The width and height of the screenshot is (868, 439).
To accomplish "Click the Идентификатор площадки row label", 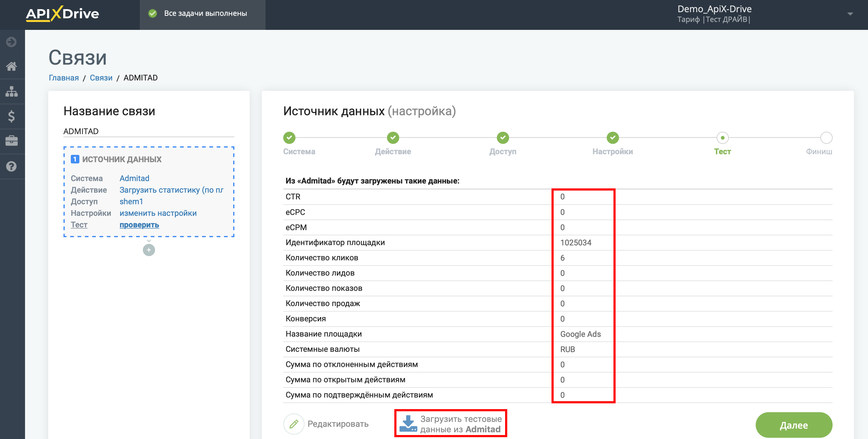I will pyautogui.click(x=335, y=242).
